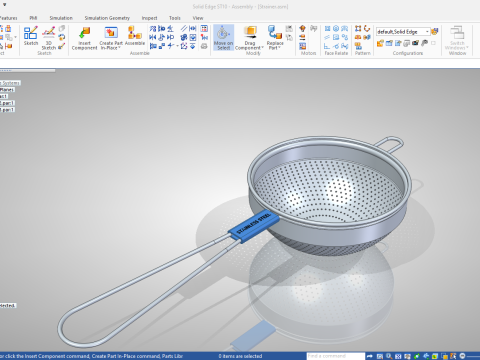Viewport: 480px width, 360px height.
Task: Switch to the Simulation tab
Action: [61, 18]
